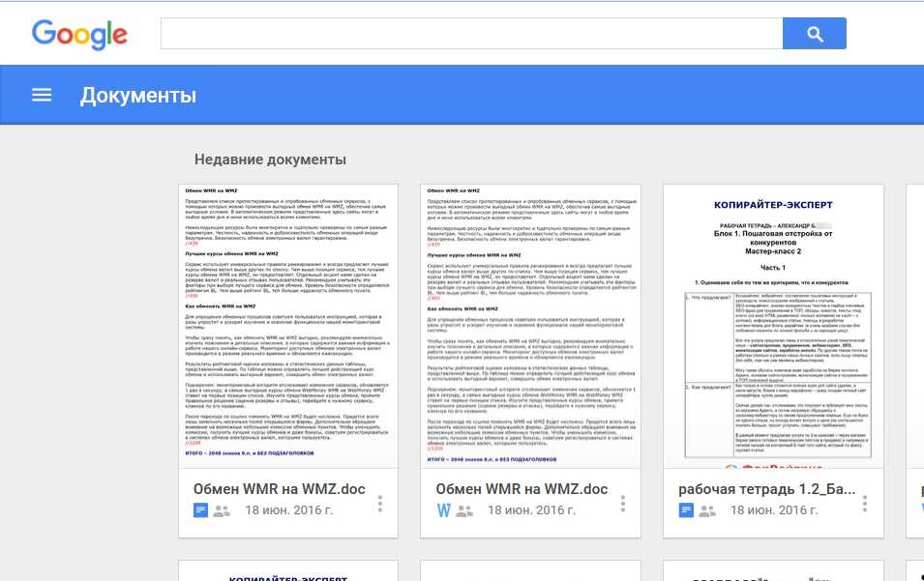Click Docs file icon on рабочая тетрадь card
The height and width of the screenshot is (581, 924).
point(686,510)
